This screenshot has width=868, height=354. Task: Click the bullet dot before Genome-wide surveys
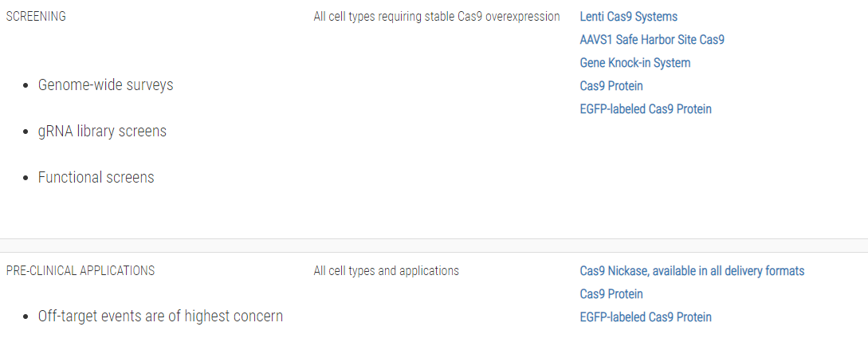[x=26, y=85]
